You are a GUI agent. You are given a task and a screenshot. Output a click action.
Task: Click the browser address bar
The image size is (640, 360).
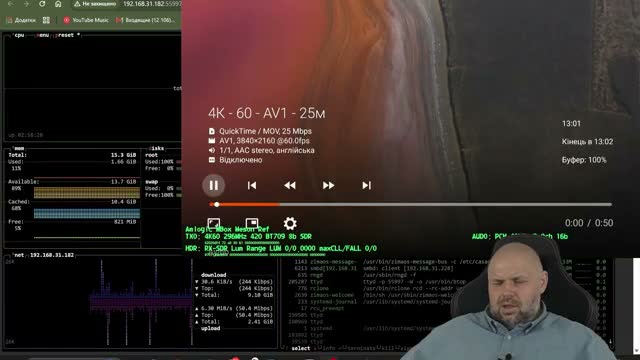pos(152,4)
